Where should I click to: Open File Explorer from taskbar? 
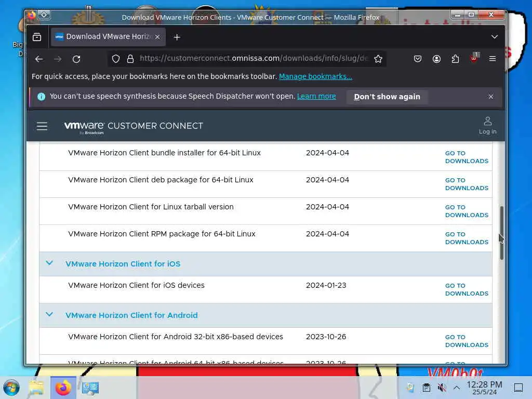(37, 388)
